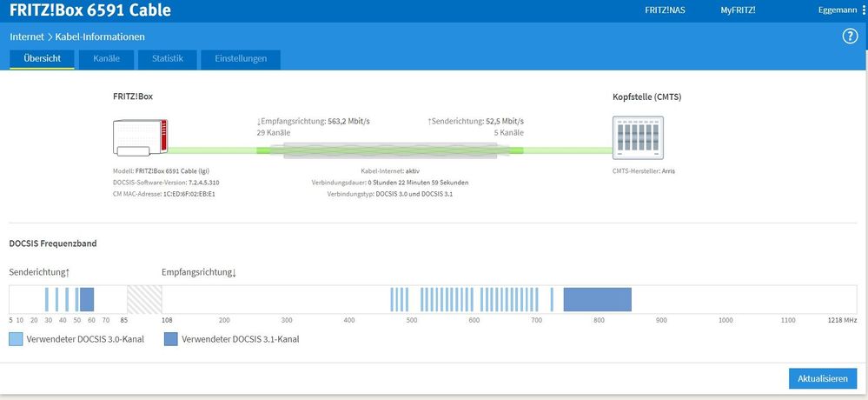
Task: Click the Modell FRITZ!Box 6591 Cable (lgi) line
Action: [161, 171]
